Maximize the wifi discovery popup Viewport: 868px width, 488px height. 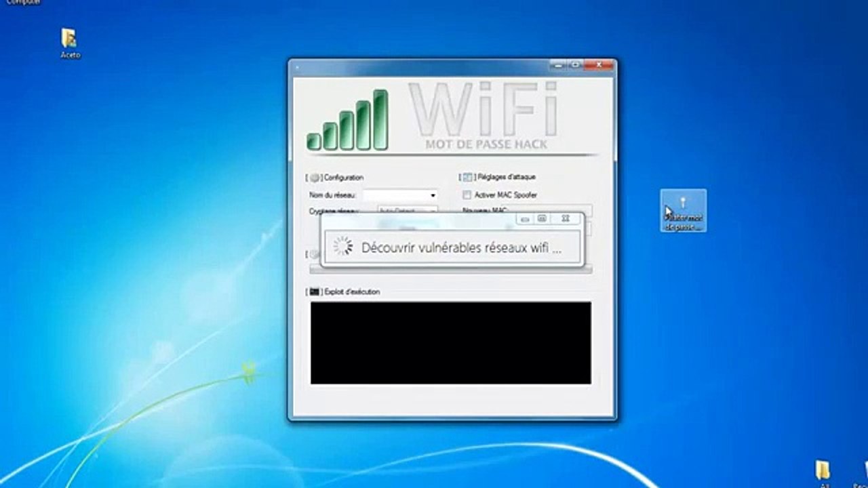click(542, 219)
